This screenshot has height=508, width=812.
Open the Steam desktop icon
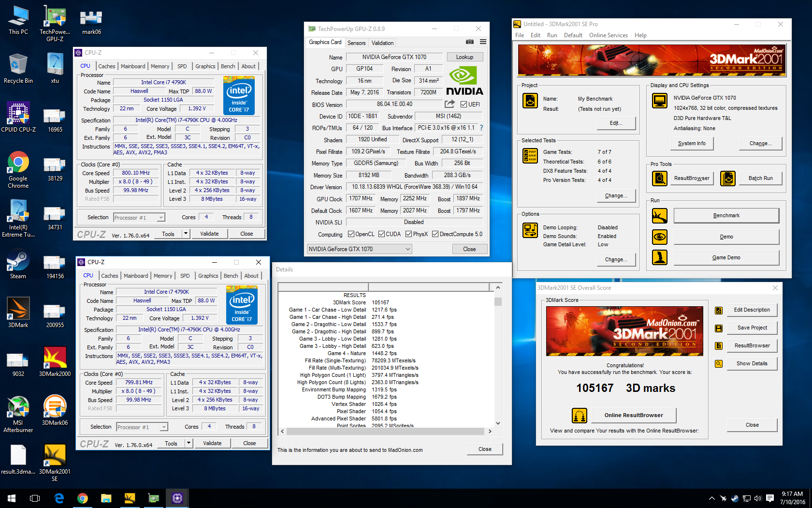18,265
